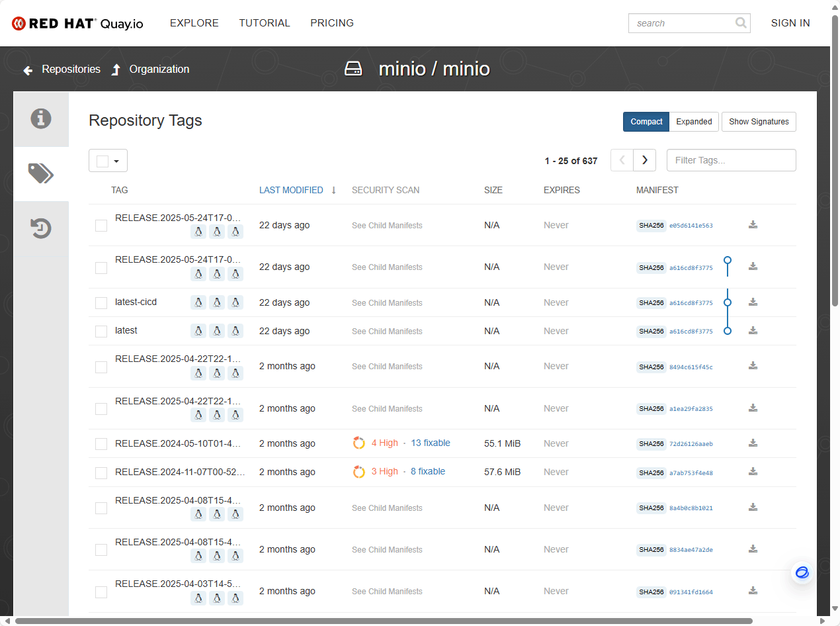This screenshot has height=626, width=840.
Task: Click the repository drive icon beside minio / minio
Action: pos(354,69)
